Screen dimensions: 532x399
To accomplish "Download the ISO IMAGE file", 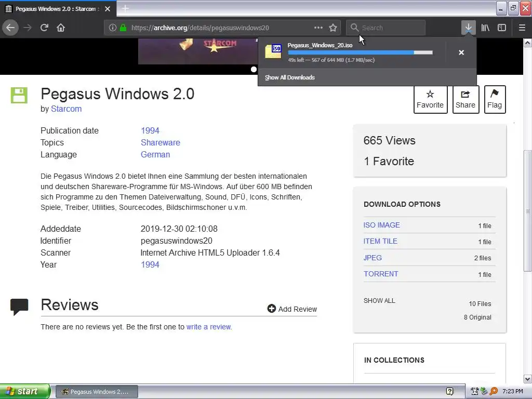I will point(382,225).
